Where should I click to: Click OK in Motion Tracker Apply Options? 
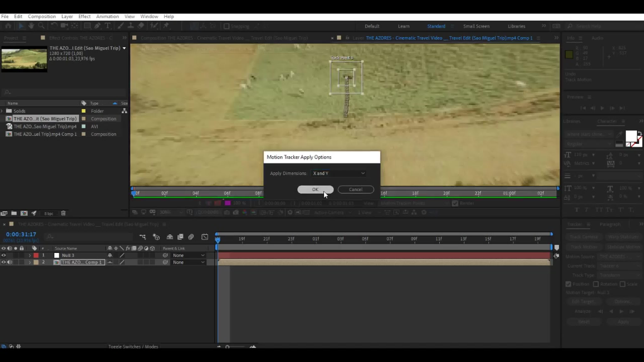pyautogui.click(x=315, y=189)
